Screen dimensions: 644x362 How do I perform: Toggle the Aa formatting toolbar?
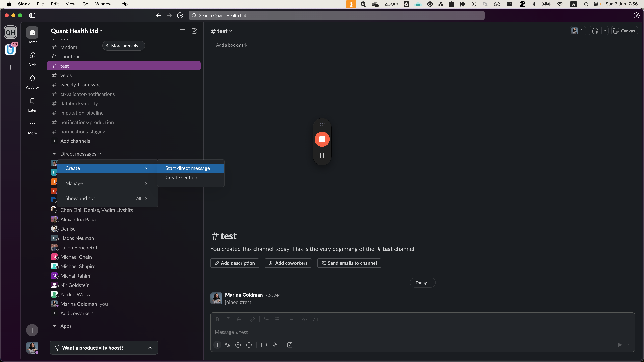(227, 345)
